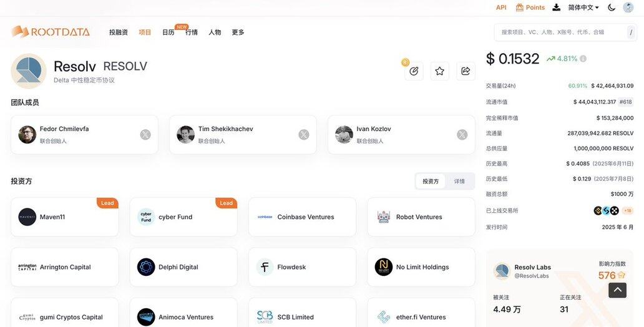The width and height of the screenshot is (644, 327).
Task: Focus the project search input field
Action: coord(565,32)
